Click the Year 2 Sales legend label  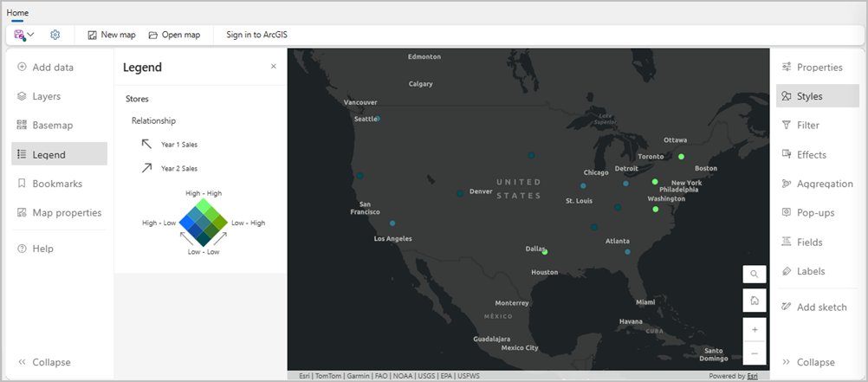179,168
